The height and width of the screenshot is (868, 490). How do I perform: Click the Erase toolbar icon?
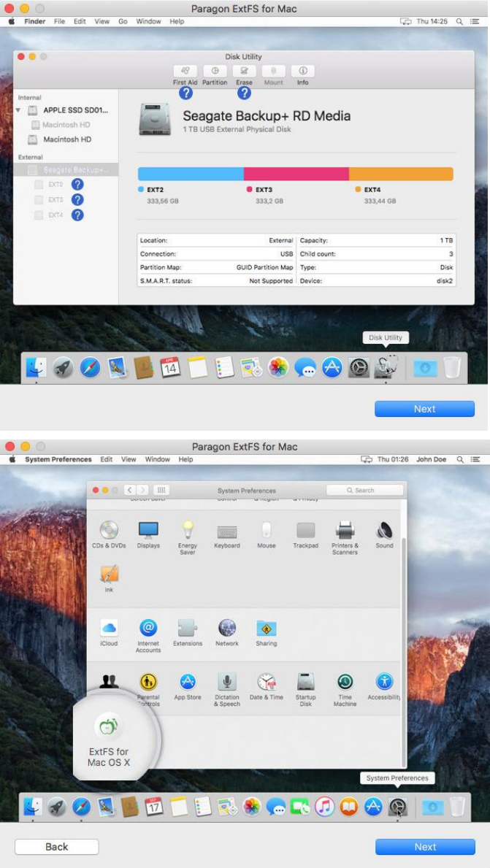[244, 71]
